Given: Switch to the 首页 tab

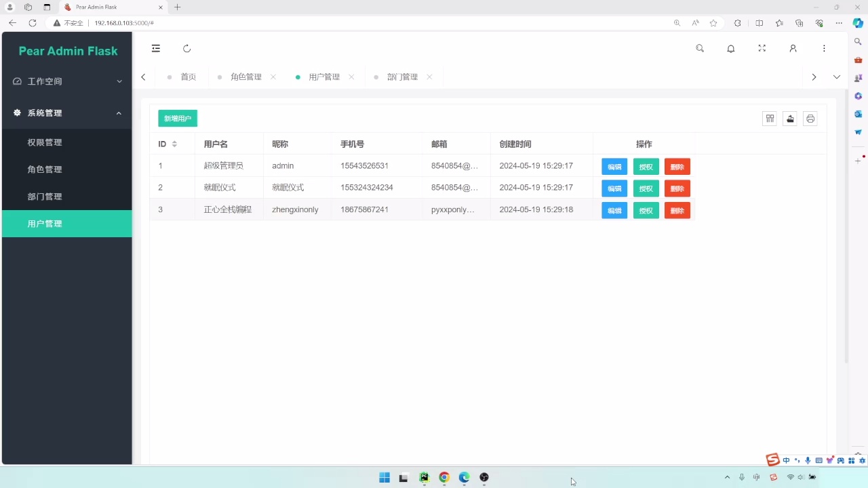Looking at the screenshot, I should [188, 77].
